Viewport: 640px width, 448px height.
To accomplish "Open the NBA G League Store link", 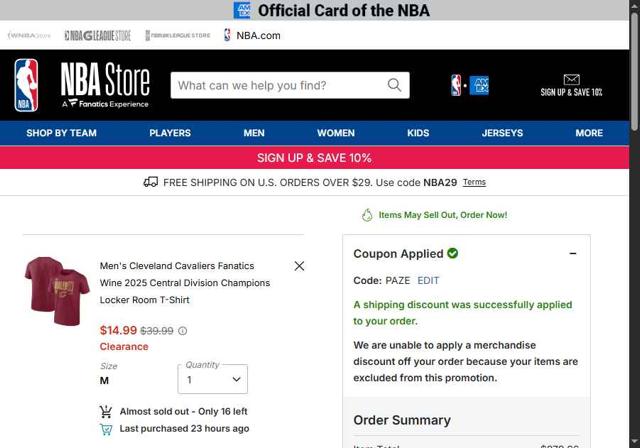I will pyautogui.click(x=97, y=35).
